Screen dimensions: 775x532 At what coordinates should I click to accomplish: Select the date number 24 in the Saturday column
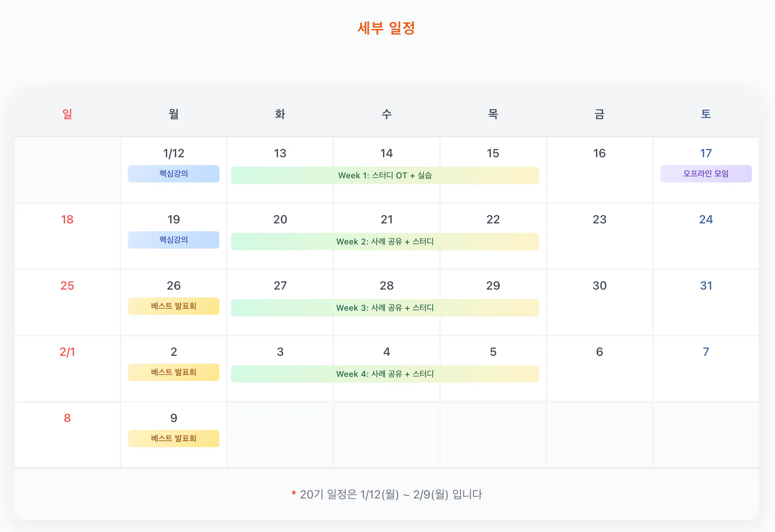pyautogui.click(x=705, y=219)
